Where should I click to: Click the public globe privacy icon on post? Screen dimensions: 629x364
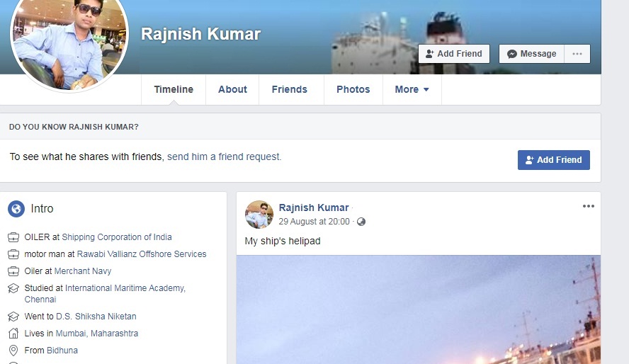(361, 222)
